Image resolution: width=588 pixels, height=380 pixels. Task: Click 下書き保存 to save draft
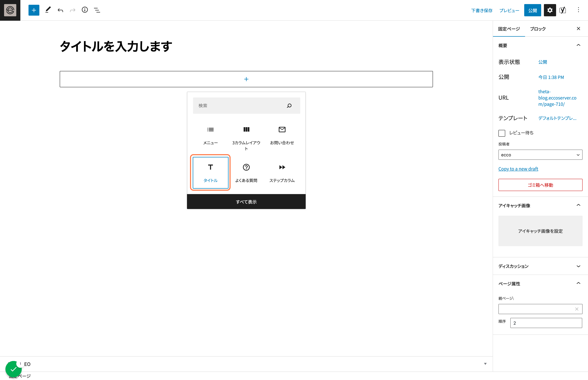click(x=481, y=10)
